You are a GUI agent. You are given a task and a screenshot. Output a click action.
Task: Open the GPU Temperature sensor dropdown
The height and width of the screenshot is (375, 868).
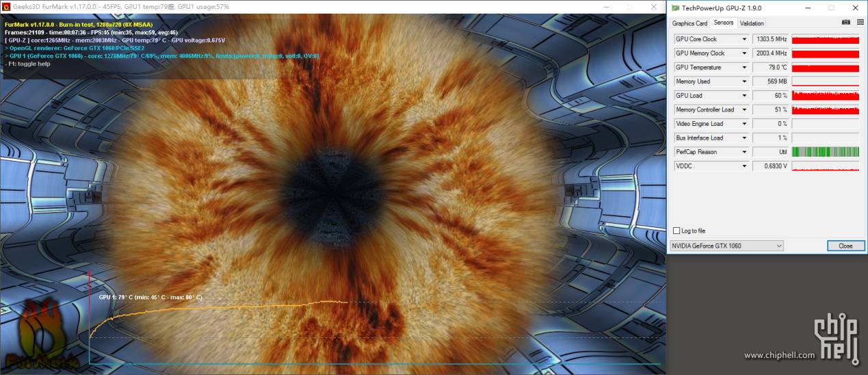pyautogui.click(x=744, y=67)
